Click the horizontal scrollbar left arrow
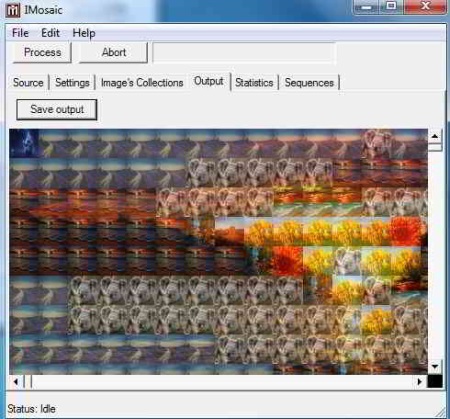450x419 pixels. (16, 381)
